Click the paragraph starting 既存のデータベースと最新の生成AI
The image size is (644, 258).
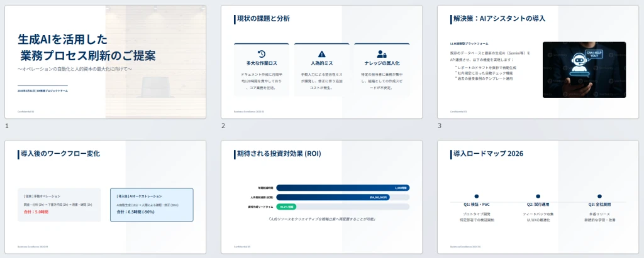pos(491,56)
